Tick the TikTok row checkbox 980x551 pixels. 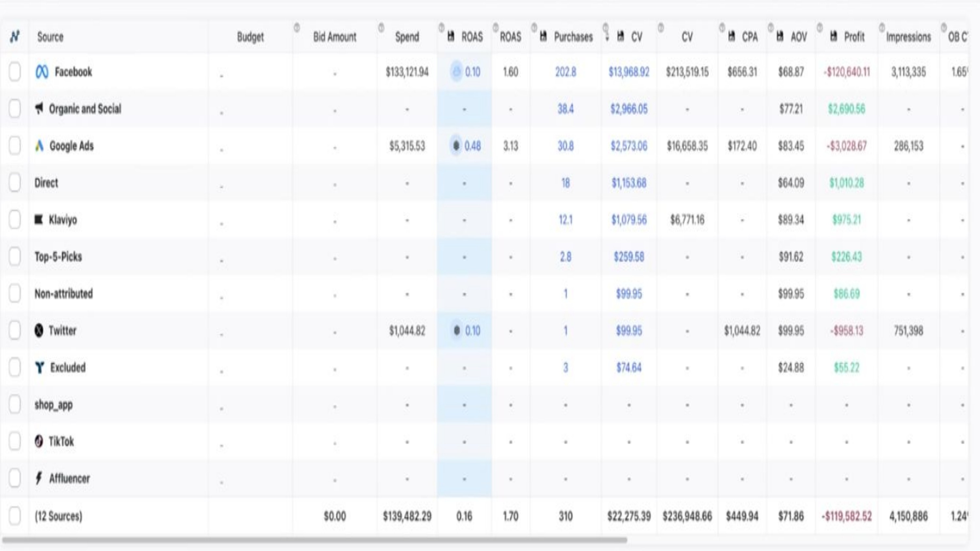click(14, 441)
